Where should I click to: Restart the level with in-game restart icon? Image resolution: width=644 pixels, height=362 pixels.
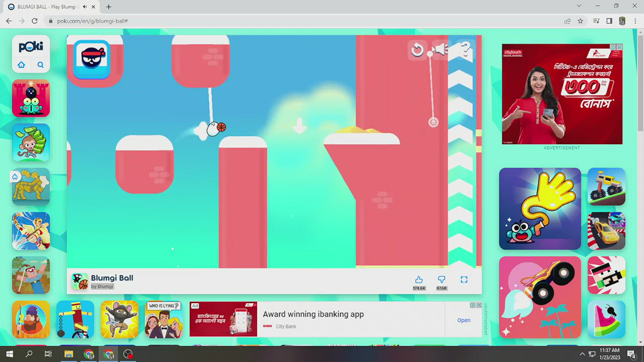coord(417,50)
